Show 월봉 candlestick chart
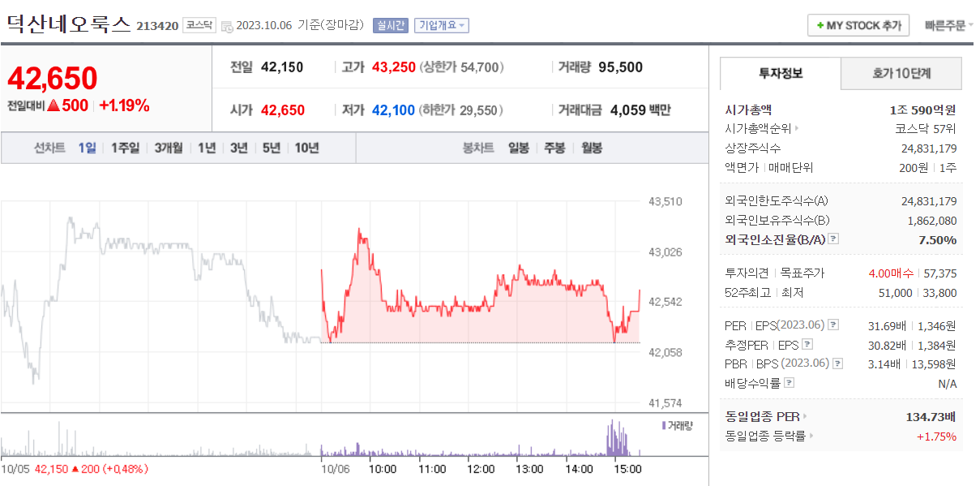 [592, 148]
